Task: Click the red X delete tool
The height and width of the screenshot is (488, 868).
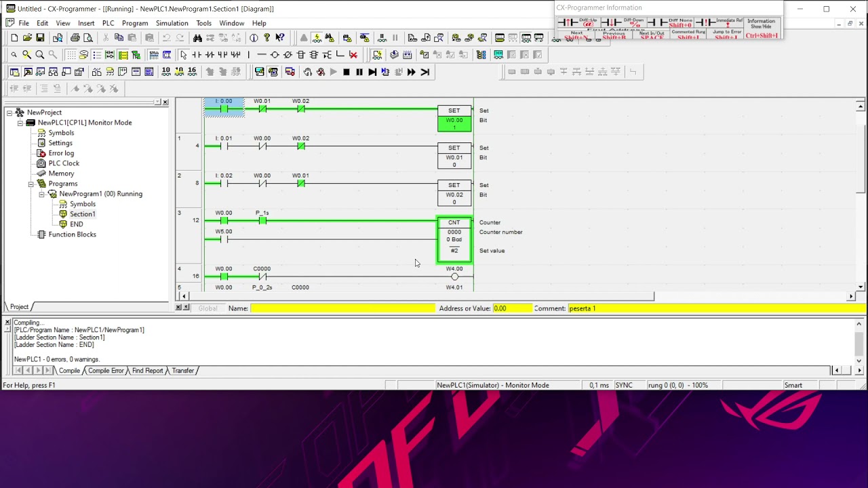Action: coord(353,55)
